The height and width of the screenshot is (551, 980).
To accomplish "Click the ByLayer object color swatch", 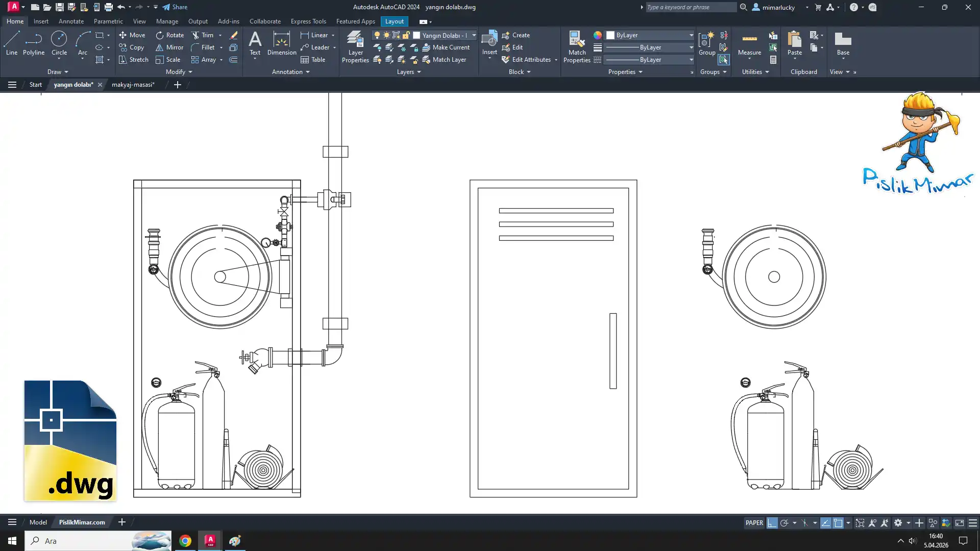I will [610, 35].
